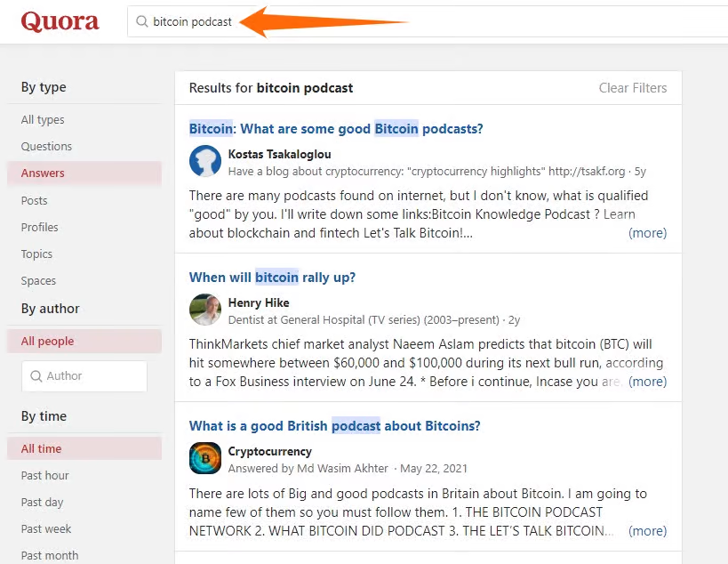The image size is (728, 564).
Task: Click the Clear Filters button
Action: click(632, 88)
